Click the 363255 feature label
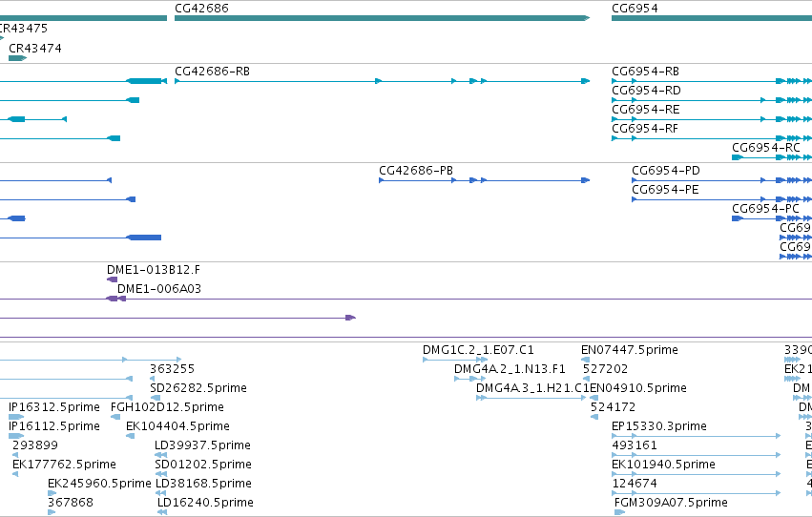Image resolution: width=812 pixels, height=517 pixels. 172,369
